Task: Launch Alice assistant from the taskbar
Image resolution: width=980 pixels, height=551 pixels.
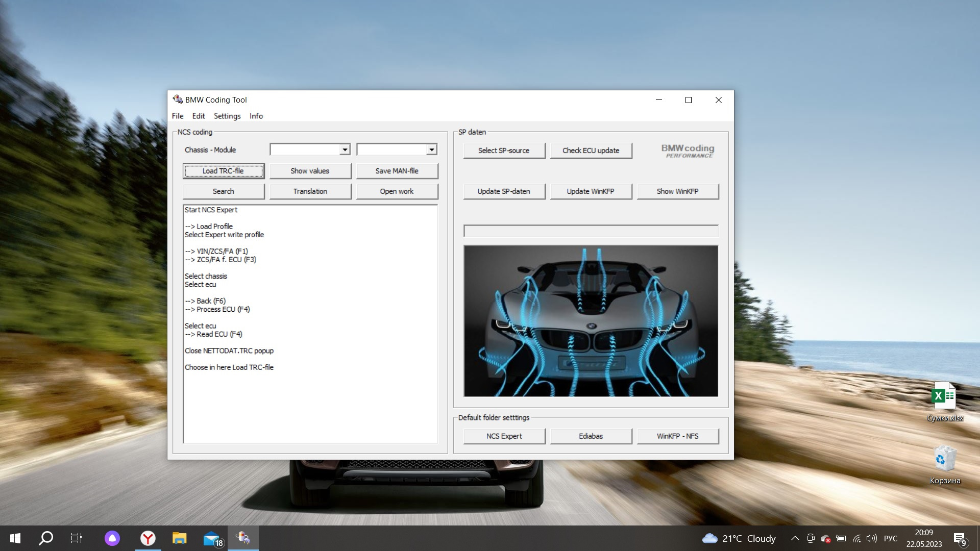Action: coord(112,538)
